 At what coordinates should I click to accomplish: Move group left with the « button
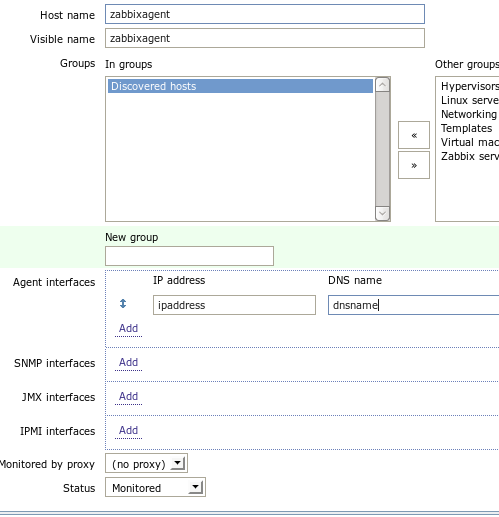pyautogui.click(x=414, y=135)
